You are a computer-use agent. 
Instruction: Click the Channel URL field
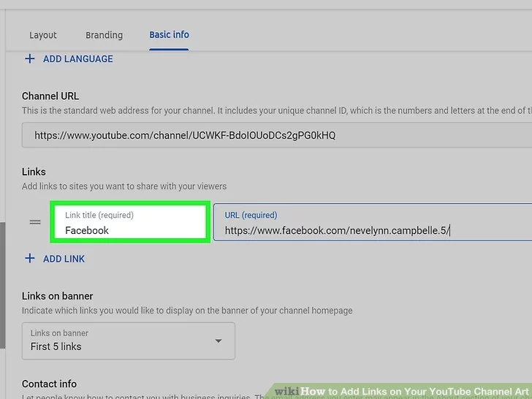click(x=276, y=135)
